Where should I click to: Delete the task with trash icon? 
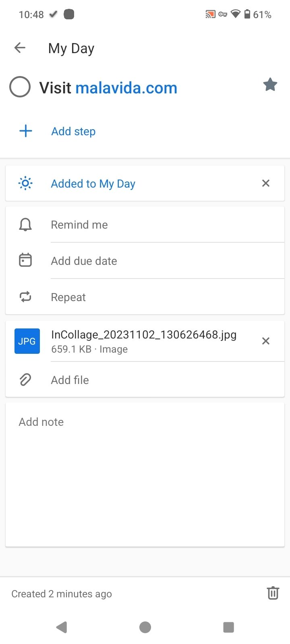pos(273,593)
